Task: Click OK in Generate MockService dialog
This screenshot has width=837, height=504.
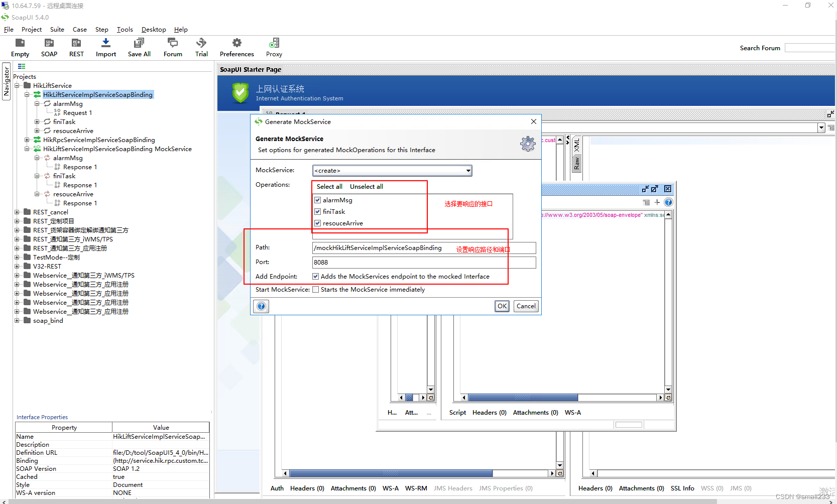Action: (x=502, y=306)
